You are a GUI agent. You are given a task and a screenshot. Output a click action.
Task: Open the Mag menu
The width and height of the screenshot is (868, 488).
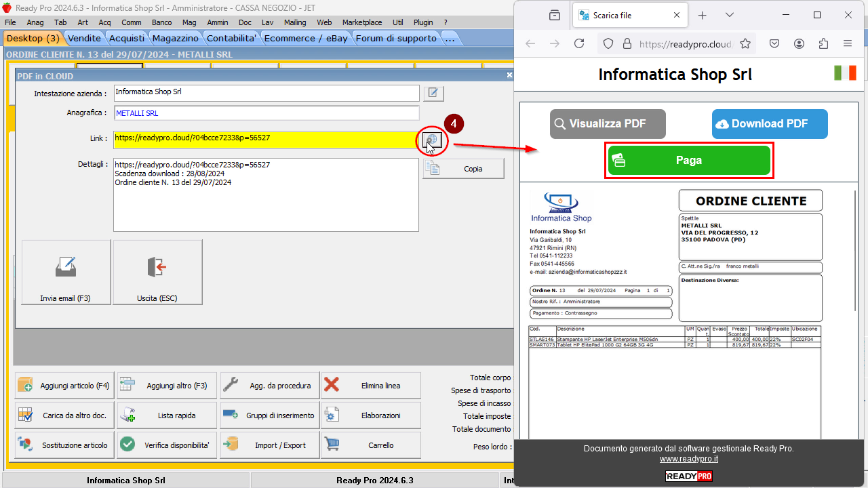(189, 22)
